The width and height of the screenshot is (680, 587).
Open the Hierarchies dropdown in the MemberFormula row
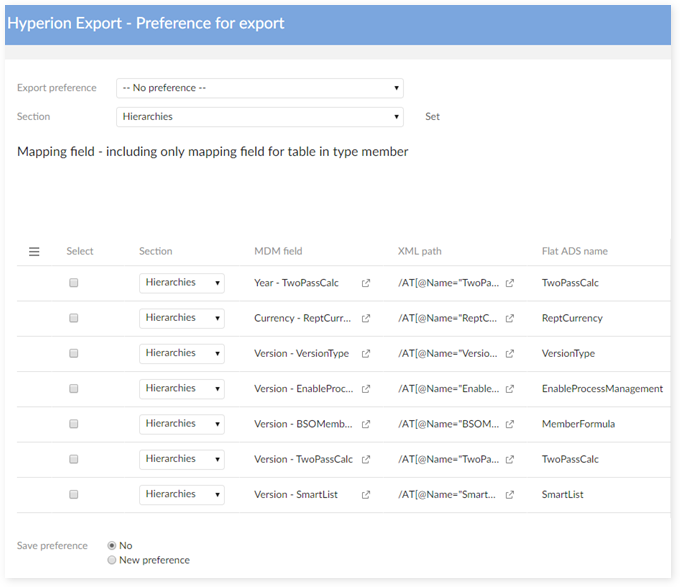point(181,424)
